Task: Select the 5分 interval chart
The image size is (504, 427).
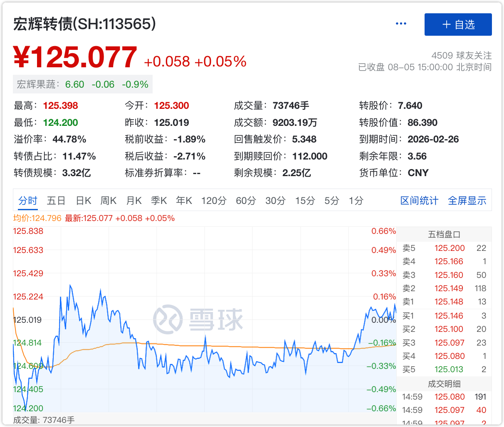Action: [x=331, y=201]
